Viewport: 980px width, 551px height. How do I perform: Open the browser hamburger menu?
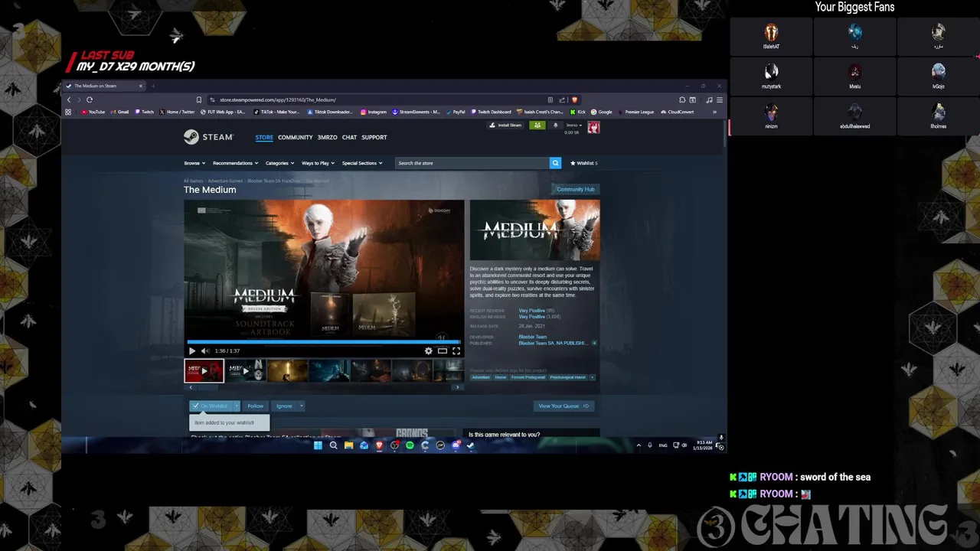coord(719,99)
